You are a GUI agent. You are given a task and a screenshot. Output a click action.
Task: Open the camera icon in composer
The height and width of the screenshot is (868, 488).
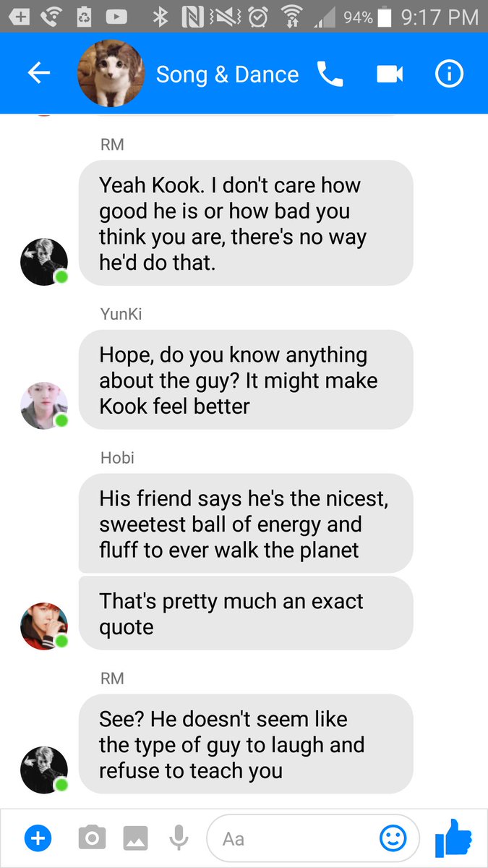(91, 838)
